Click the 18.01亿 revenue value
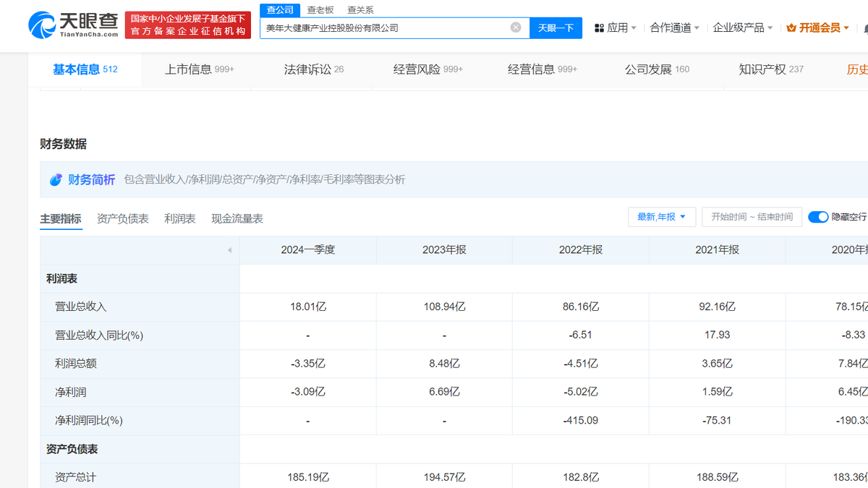This screenshot has height=488, width=868. click(308, 307)
